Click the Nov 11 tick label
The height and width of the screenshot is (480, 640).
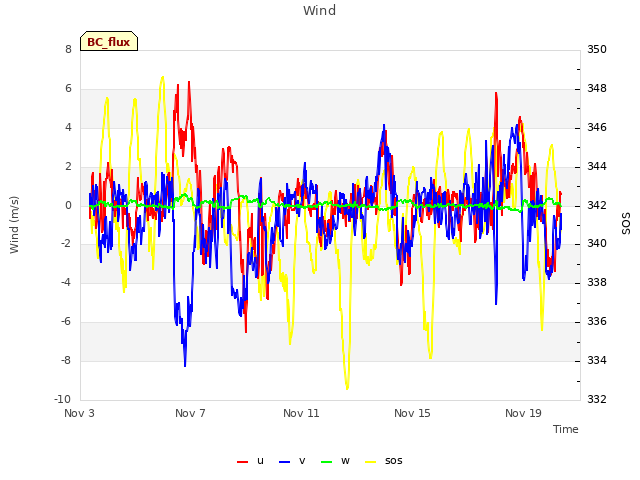point(301,413)
